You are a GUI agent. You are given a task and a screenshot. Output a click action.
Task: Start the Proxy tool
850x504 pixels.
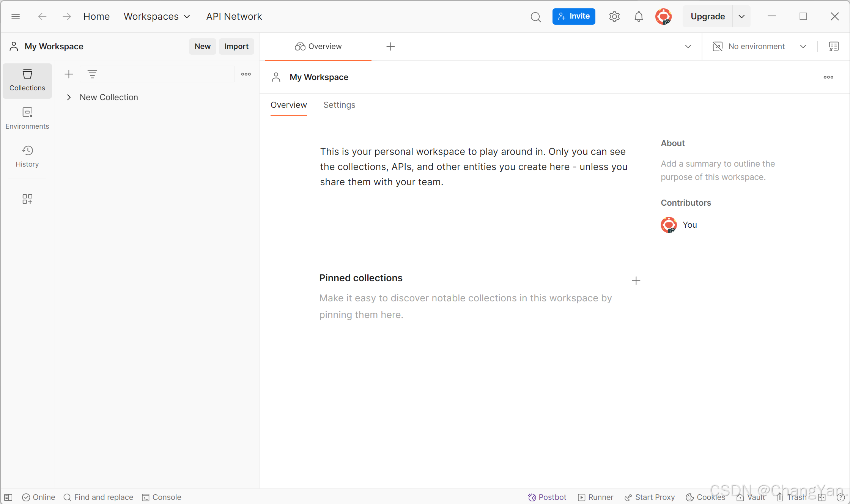point(652,497)
